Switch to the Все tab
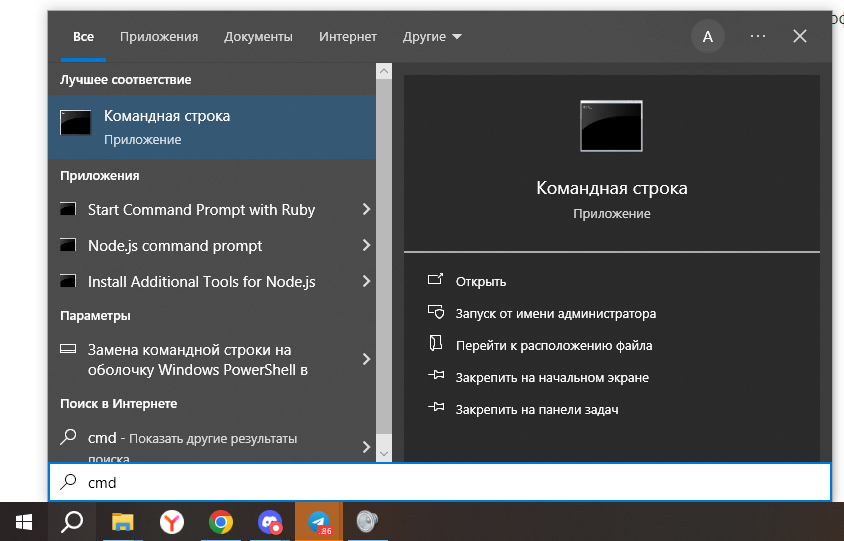This screenshot has width=844, height=541. pyautogui.click(x=83, y=37)
